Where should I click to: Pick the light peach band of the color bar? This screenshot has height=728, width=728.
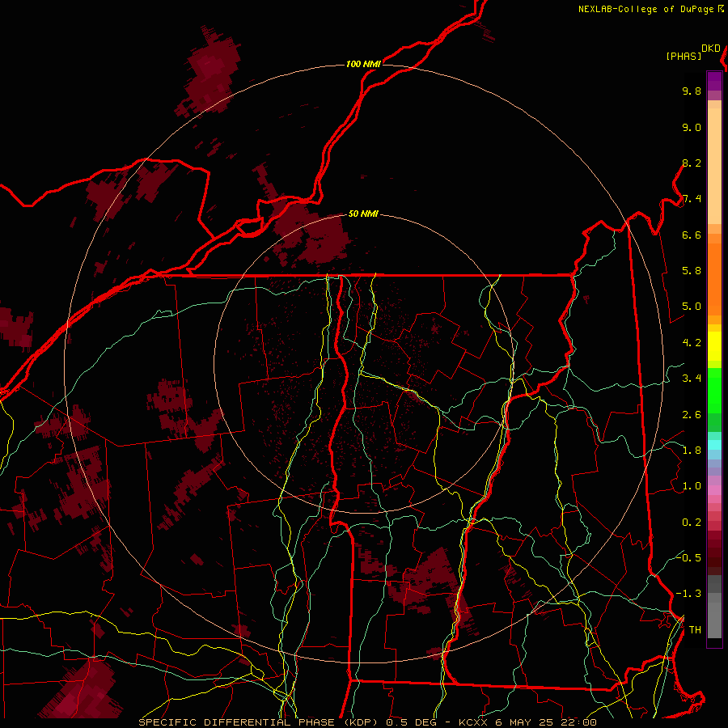(x=714, y=166)
